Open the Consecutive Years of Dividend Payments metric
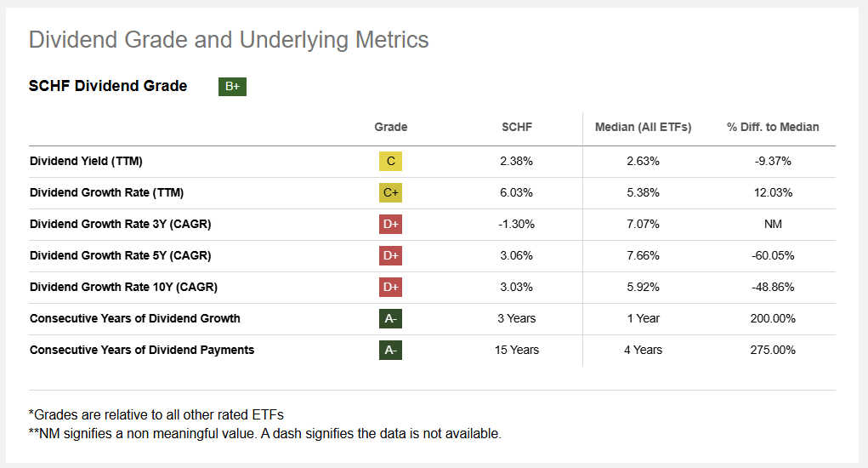This screenshot has height=468, width=868. coord(142,350)
